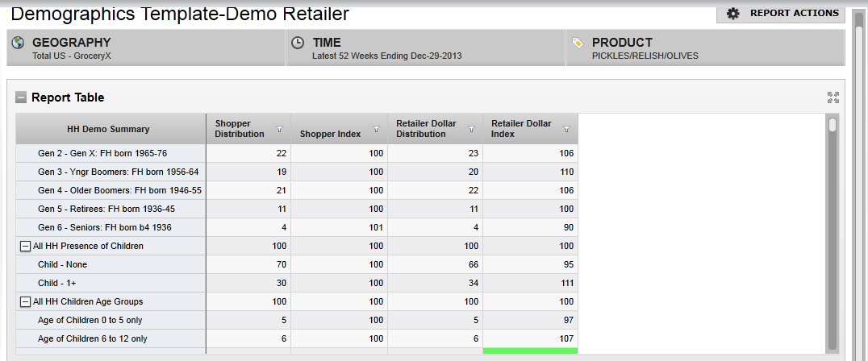Click the Report Actions gear icon
This screenshot has height=361, width=868.
pos(732,13)
